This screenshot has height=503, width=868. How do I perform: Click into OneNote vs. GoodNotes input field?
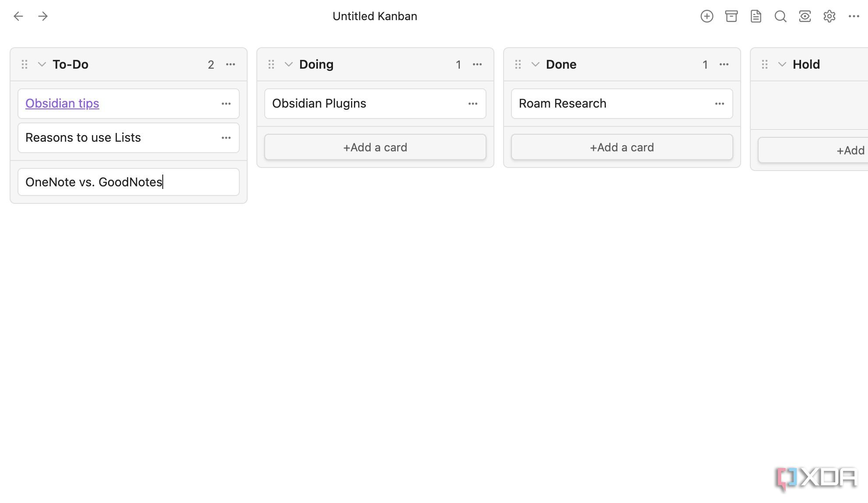[128, 182]
